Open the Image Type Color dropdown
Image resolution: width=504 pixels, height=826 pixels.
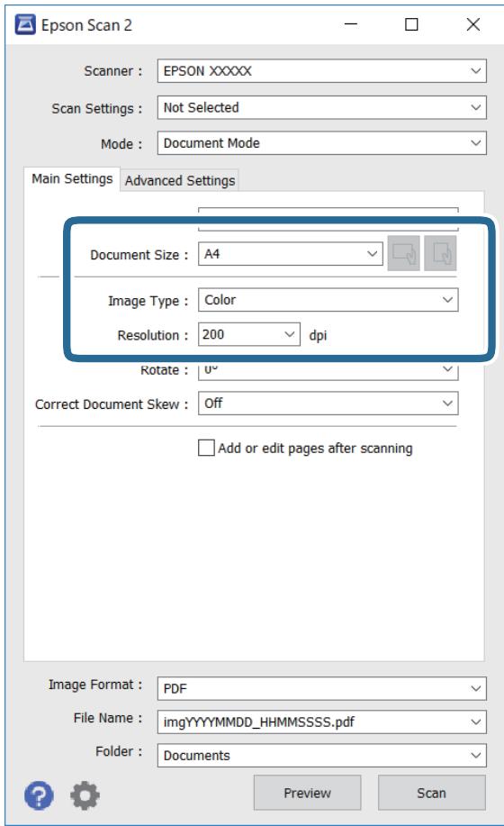(328, 300)
